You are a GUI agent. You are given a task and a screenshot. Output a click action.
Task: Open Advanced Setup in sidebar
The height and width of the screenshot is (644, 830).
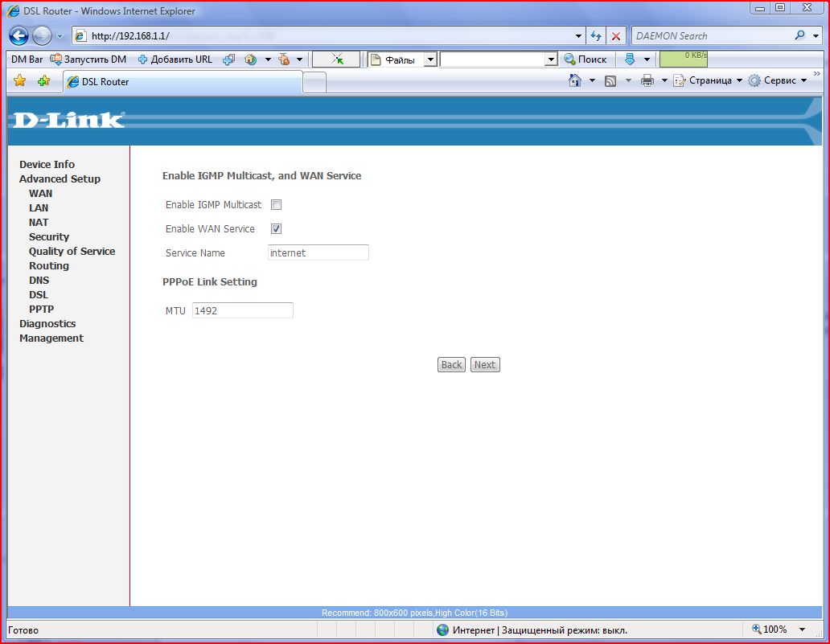coord(60,178)
